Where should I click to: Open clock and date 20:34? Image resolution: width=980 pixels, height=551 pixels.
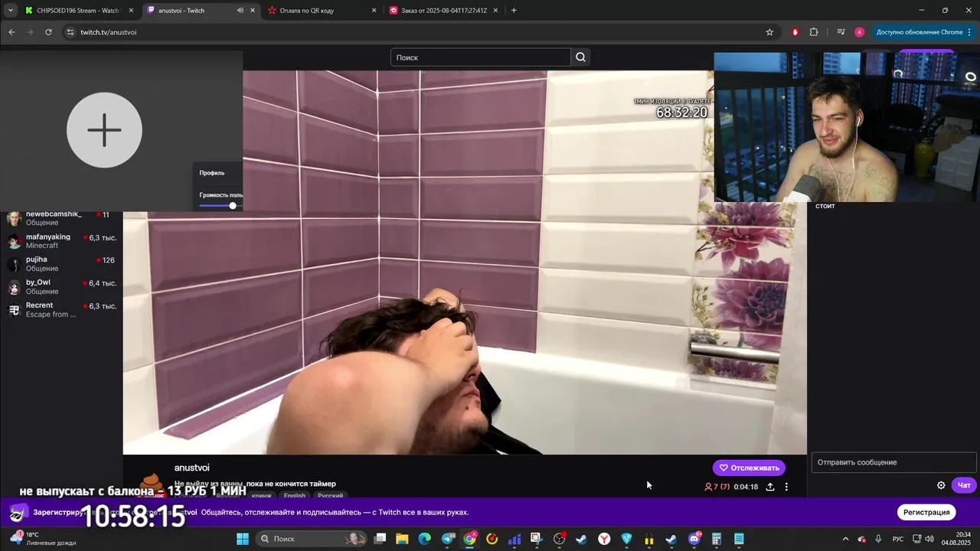click(956, 539)
